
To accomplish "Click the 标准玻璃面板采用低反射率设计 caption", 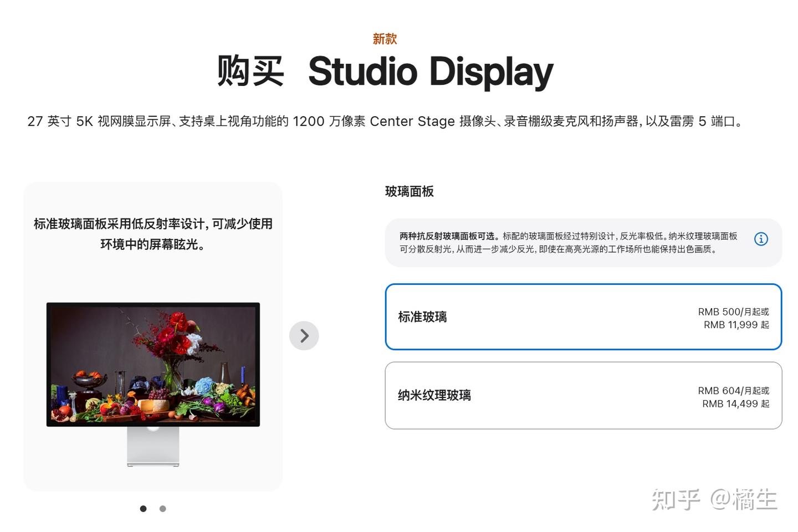I will (x=153, y=234).
